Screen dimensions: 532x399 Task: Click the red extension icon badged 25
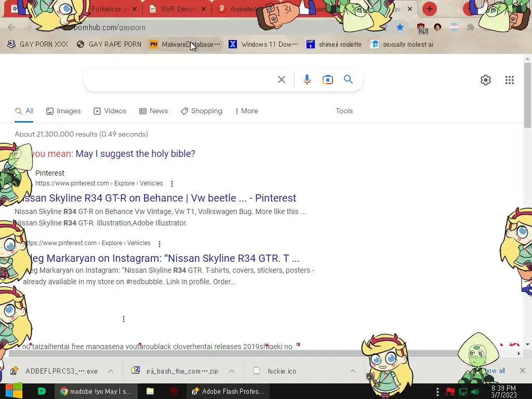pos(422,28)
